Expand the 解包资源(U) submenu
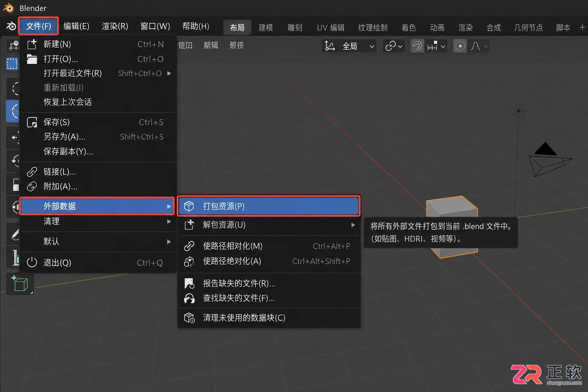Screen dimensions: 588x392 pos(269,225)
